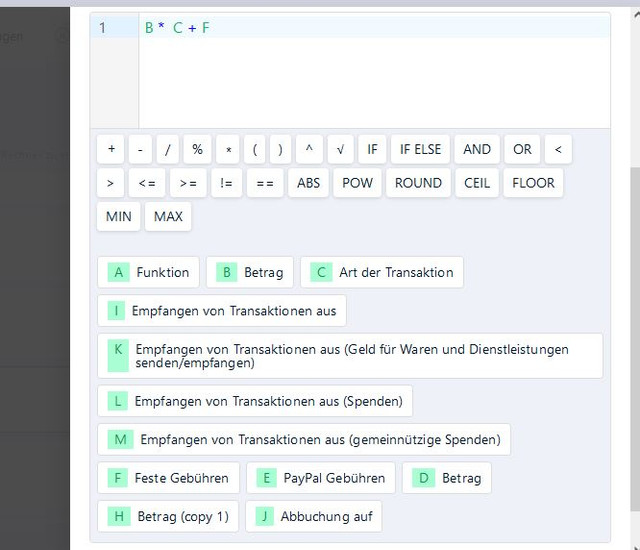Image resolution: width=640 pixels, height=550 pixels.
Task: Insert the percent modulo operator
Action: tap(198, 149)
